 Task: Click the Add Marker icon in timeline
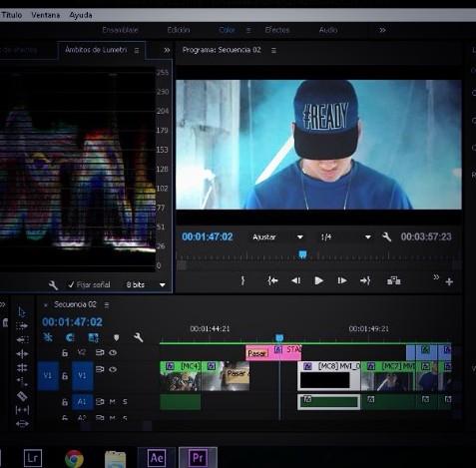tap(116, 337)
